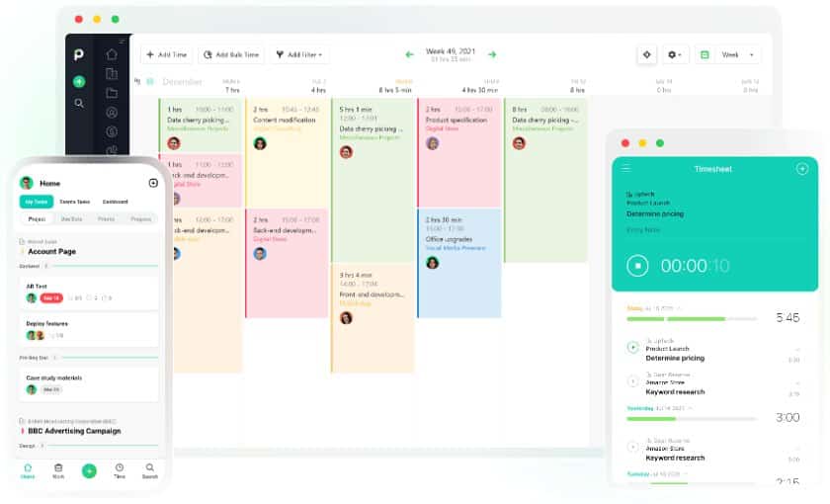Click green calendar icon beside Week selector
This screenshot has height=504, width=830.
[x=705, y=54]
